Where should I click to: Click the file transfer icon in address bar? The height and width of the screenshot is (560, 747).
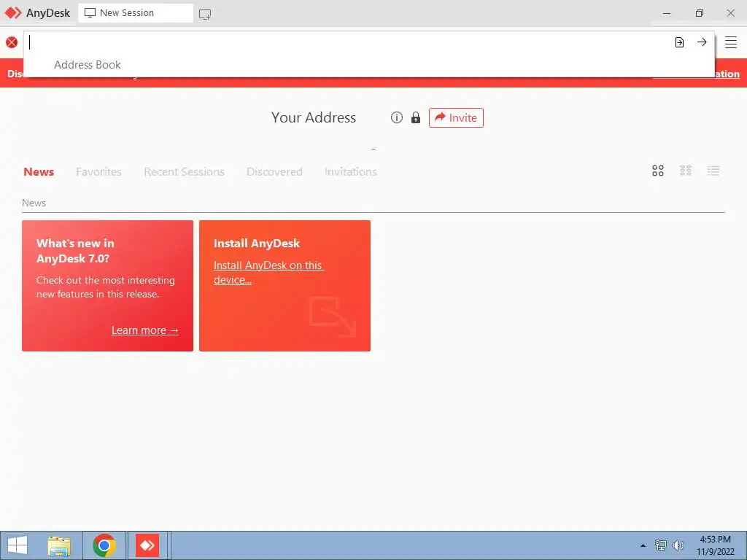679,42
